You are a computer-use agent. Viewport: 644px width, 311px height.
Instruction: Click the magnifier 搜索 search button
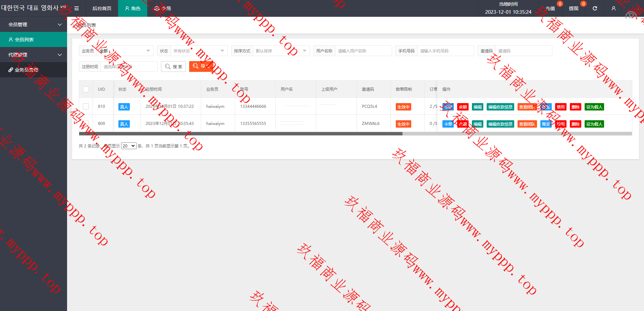point(173,66)
